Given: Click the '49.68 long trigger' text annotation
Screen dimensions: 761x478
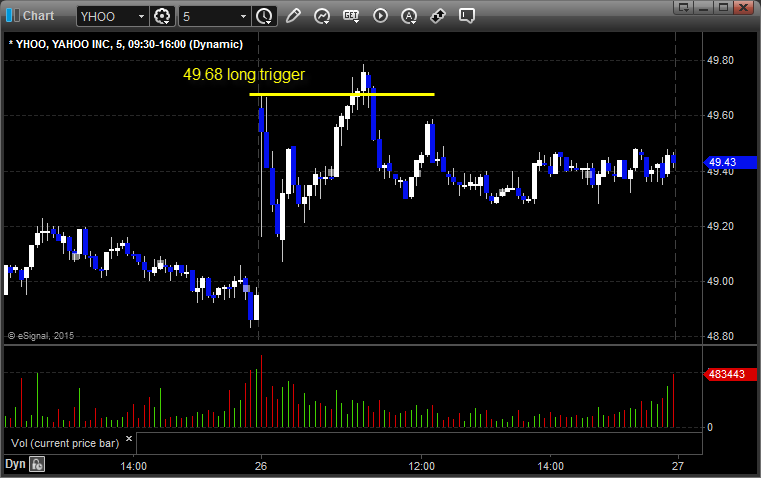Looking at the screenshot, I should pos(244,74).
